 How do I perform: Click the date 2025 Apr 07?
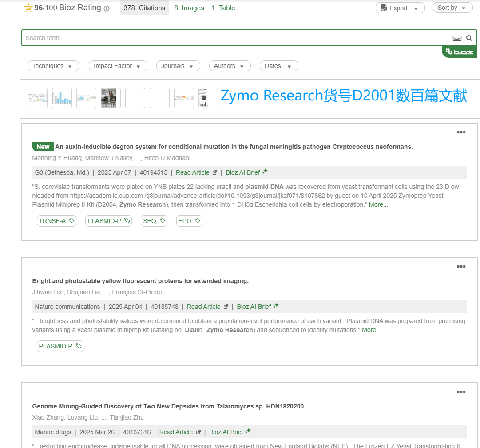114,172
